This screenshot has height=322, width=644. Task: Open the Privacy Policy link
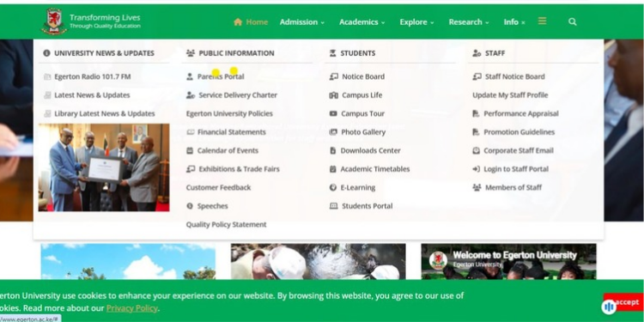coord(132,308)
